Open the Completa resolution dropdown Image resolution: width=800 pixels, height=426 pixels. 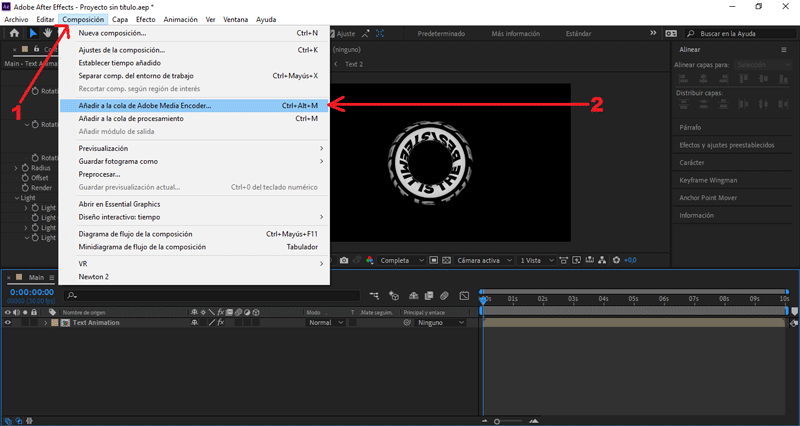[x=402, y=260]
